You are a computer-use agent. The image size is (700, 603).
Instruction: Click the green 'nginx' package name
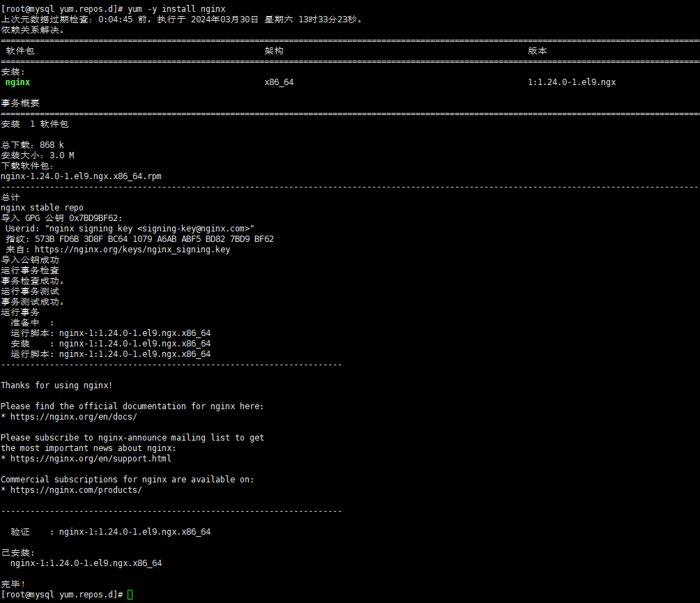click(x=17, y=82)
